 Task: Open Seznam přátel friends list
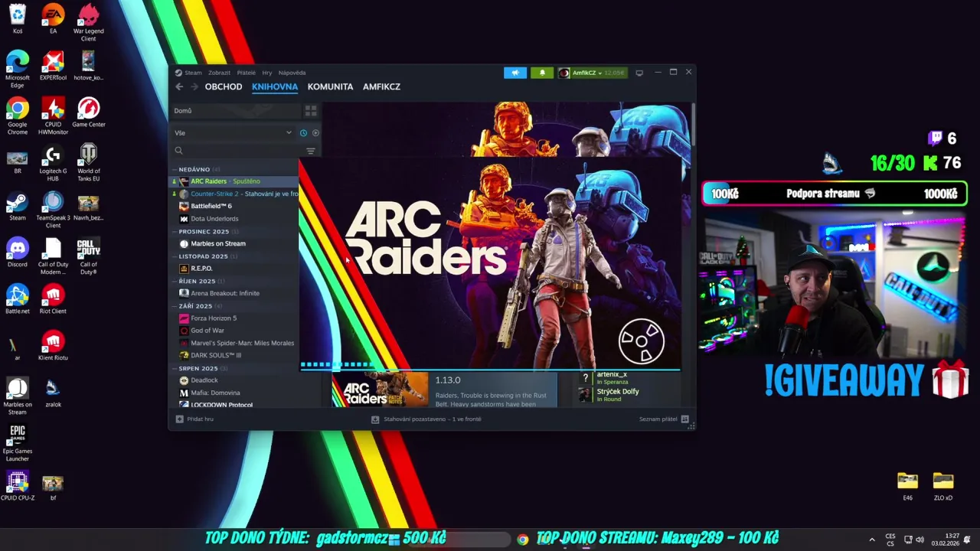pos(664,419)
